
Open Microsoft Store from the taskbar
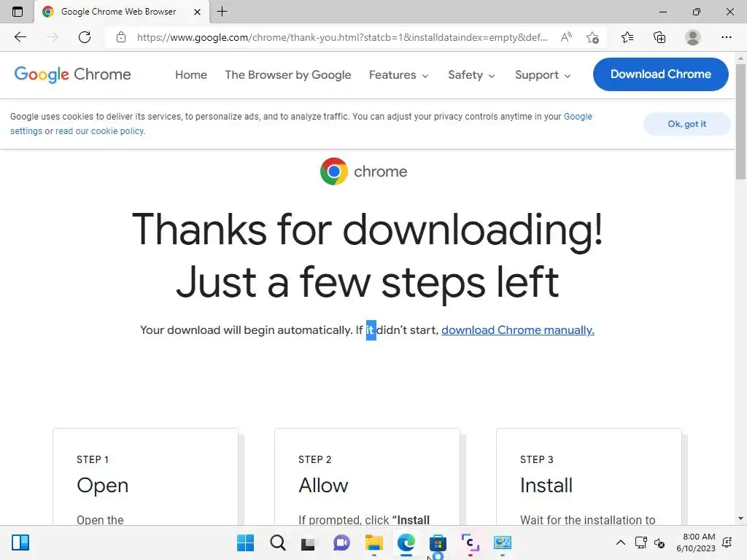pyautogui.click(x=438, y=542)
